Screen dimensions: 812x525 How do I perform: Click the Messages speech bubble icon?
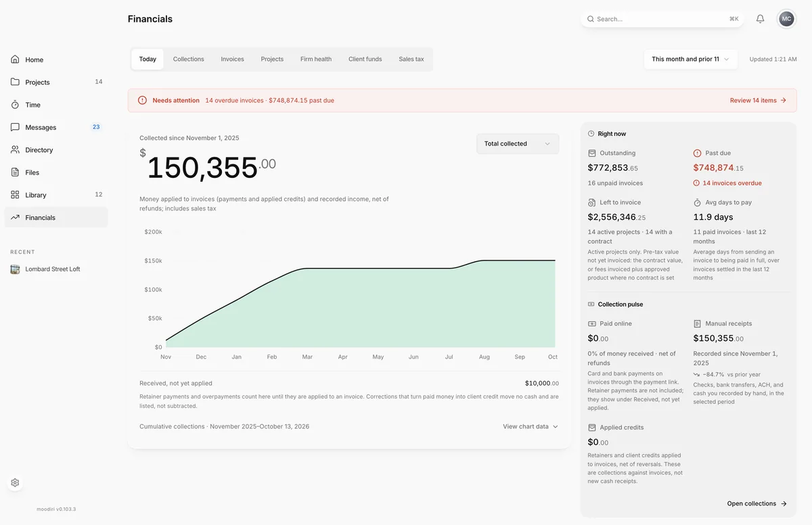(15, 127)
